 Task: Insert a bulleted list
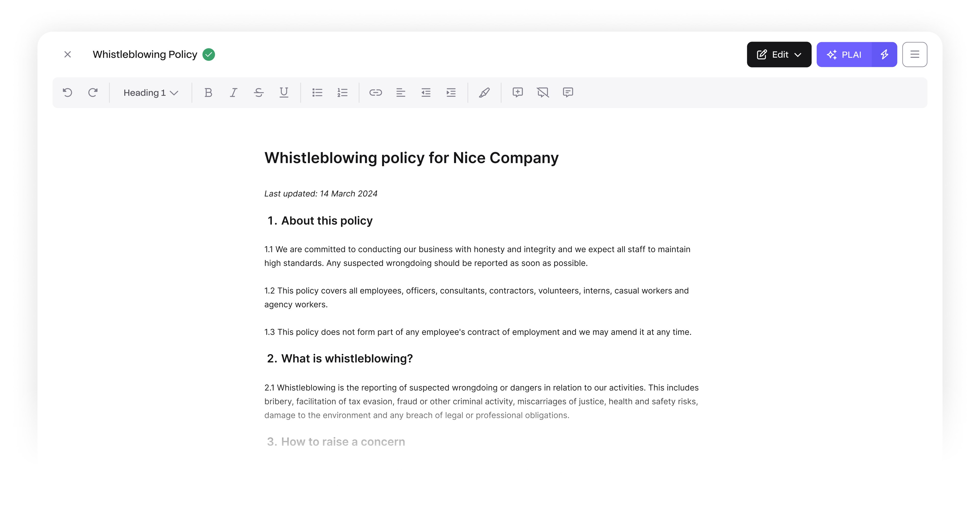(317, 92)
